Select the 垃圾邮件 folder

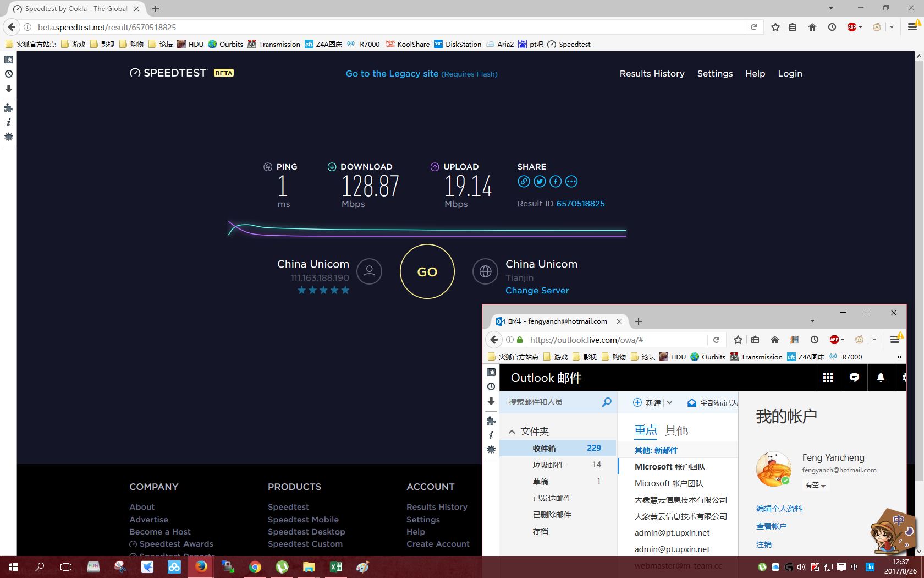558,465
